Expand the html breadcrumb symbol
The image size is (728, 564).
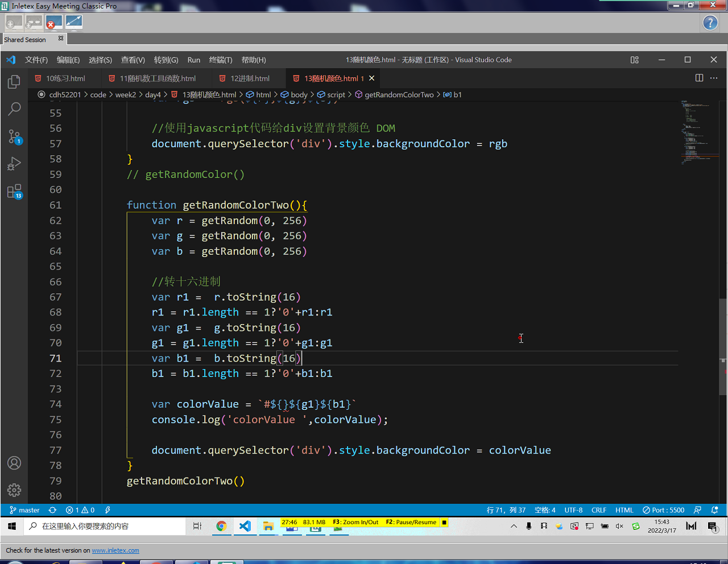pyautogui.click(x=259, y=94)
